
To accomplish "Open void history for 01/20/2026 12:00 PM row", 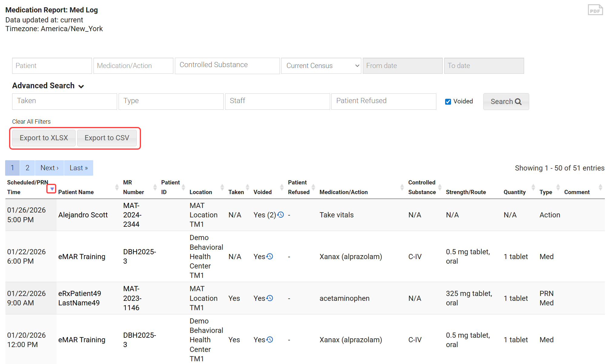I will [270, 340].
